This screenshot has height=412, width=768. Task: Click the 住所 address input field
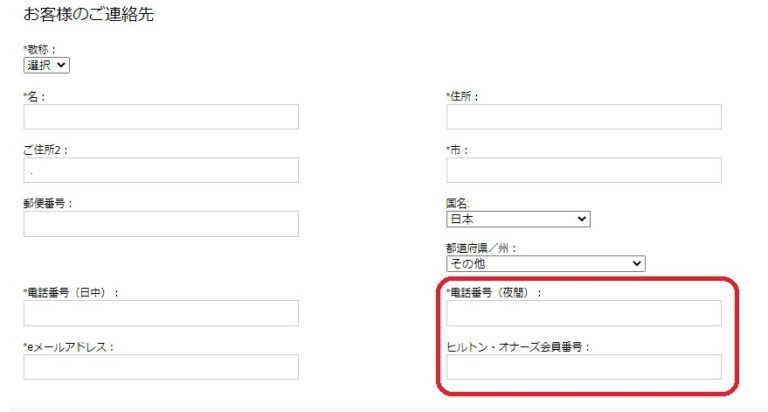pyautogui.click(x=583, y=117)
